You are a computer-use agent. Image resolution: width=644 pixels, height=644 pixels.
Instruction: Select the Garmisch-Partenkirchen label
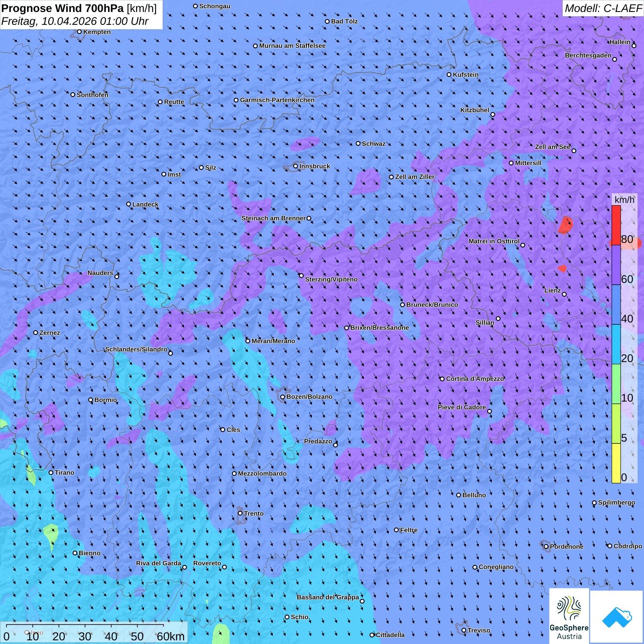(x=277, y=100)
